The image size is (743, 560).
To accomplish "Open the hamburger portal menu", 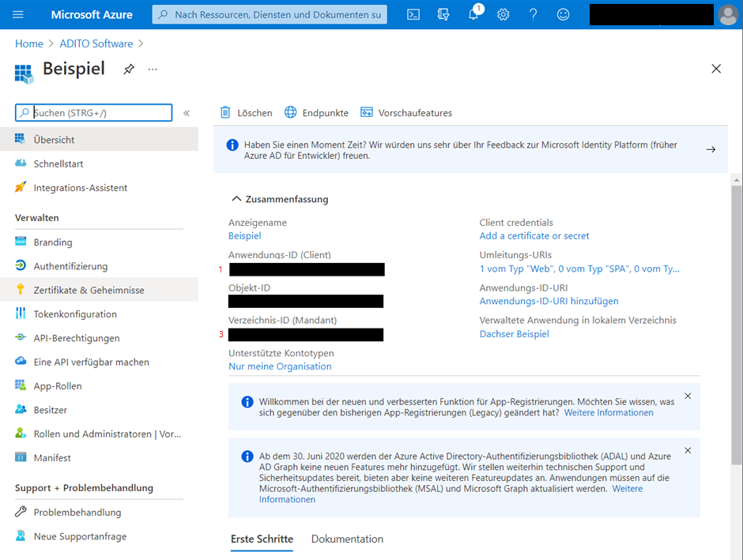I will 18,14.
